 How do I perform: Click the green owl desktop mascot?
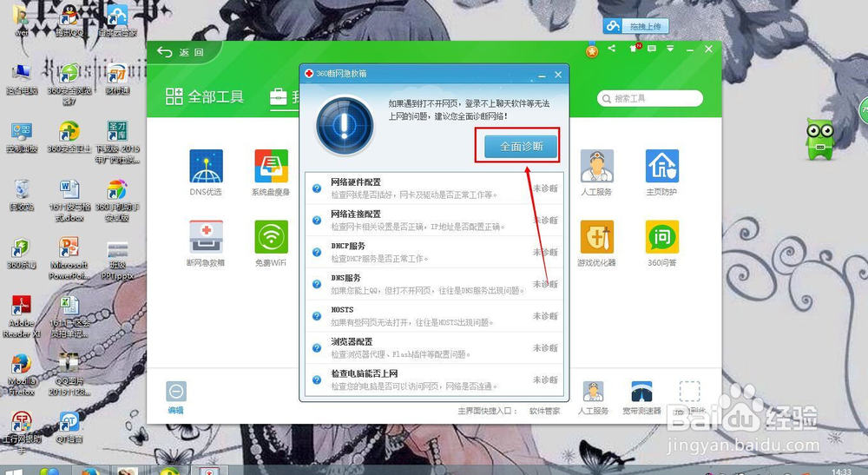pyautogui.click(x=820, y=138)
